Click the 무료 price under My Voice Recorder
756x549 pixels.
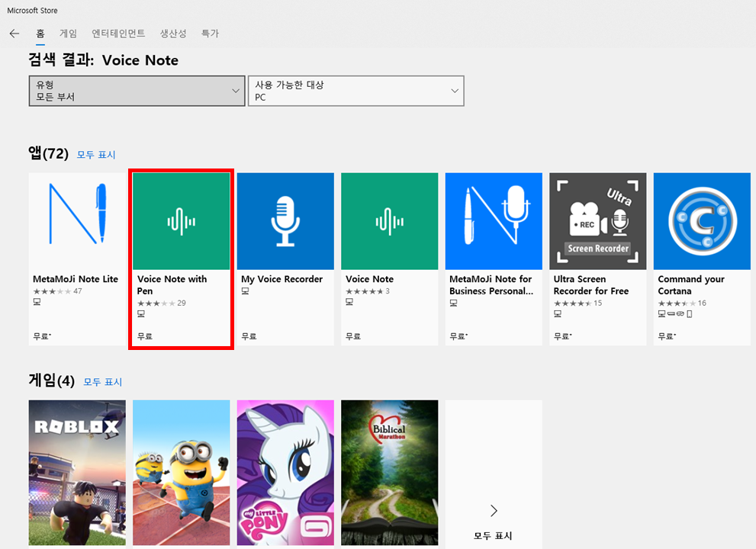[x=249, y=336]
